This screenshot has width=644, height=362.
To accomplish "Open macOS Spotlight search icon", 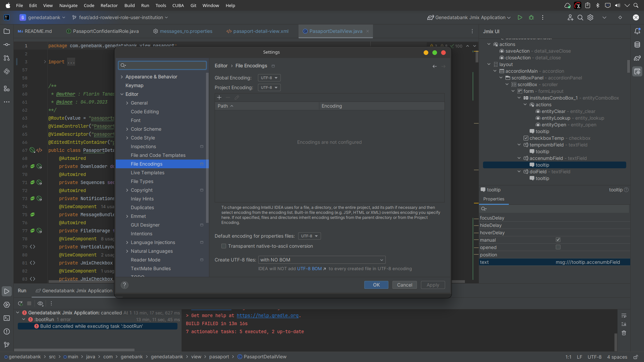I will (636, 5).
